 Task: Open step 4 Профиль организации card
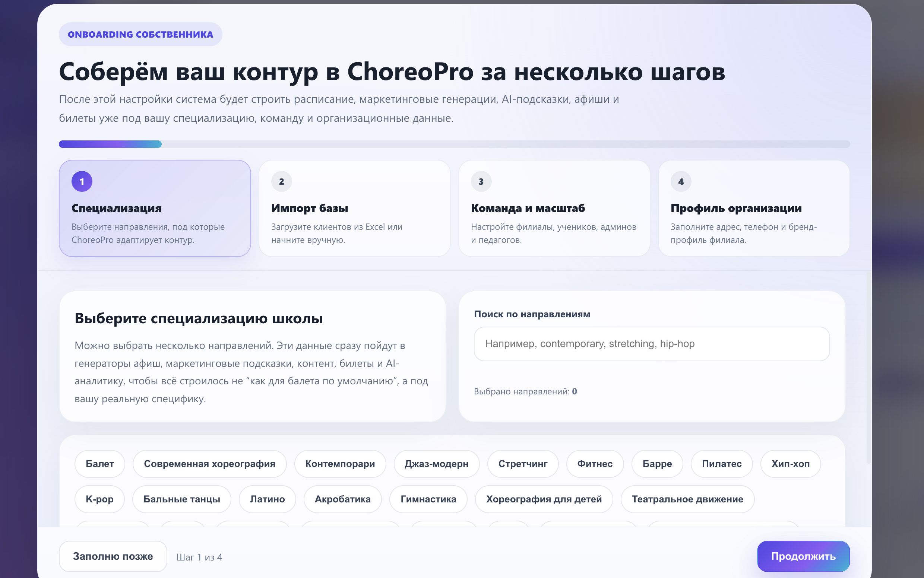tap(754, 208)
